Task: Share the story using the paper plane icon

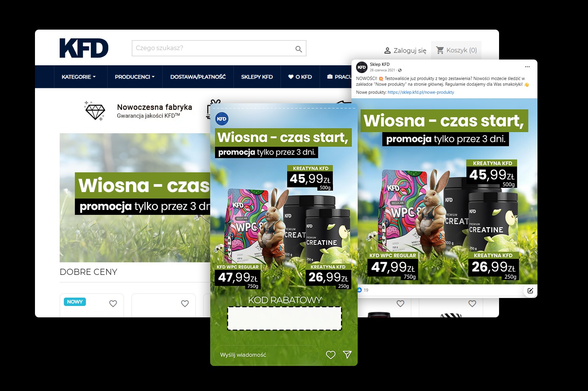Action: [x=347, y=355]
